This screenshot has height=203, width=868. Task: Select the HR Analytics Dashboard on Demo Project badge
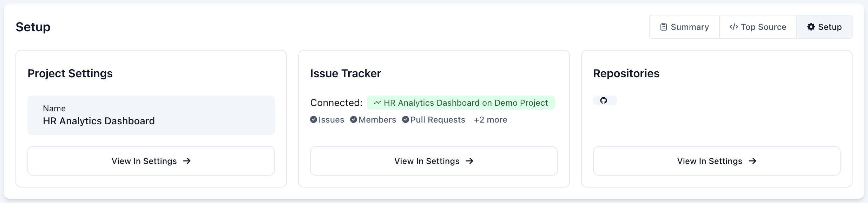(x=461, y=103)
